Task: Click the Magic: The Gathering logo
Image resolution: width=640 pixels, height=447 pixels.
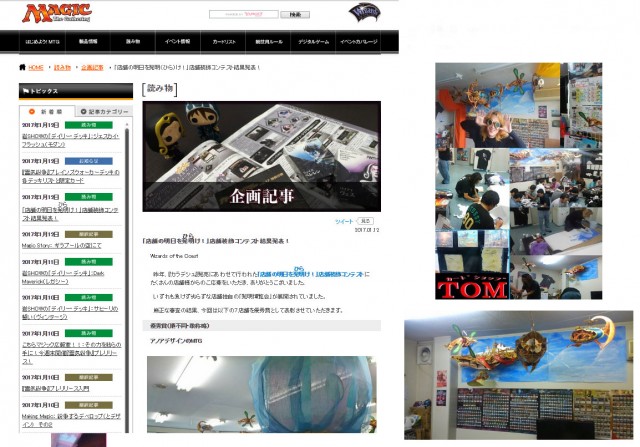Action: (56, 13)
